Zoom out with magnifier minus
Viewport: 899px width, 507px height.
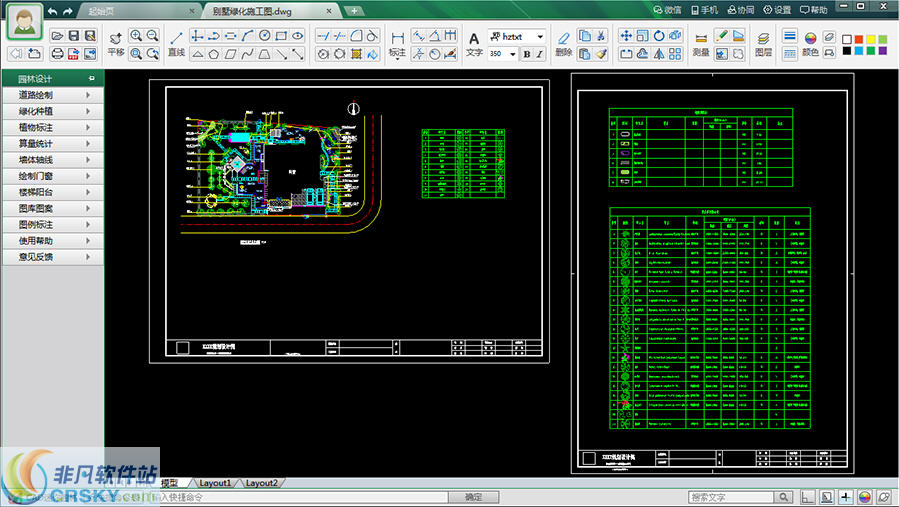tap(153, 36)
